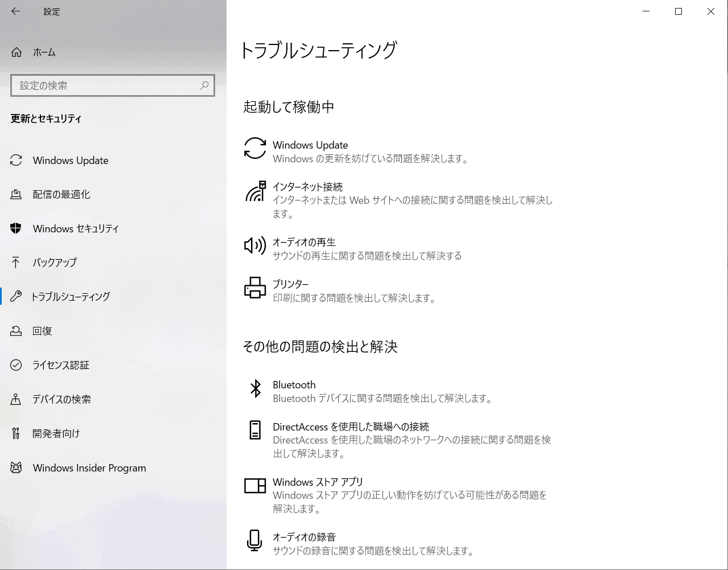The image size is (728, 570).
Task: Click the back arrow icon
Action: pos(15,11)
